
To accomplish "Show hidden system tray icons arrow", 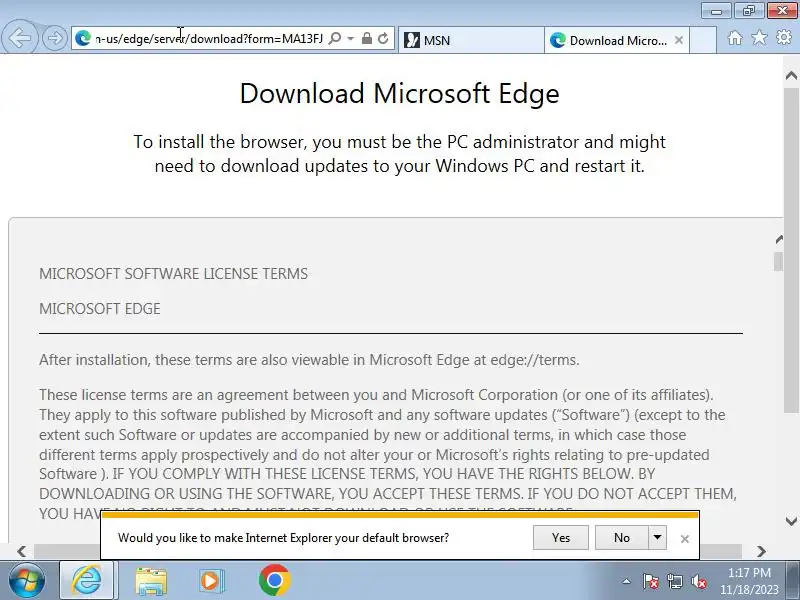I will pos(627,581).
